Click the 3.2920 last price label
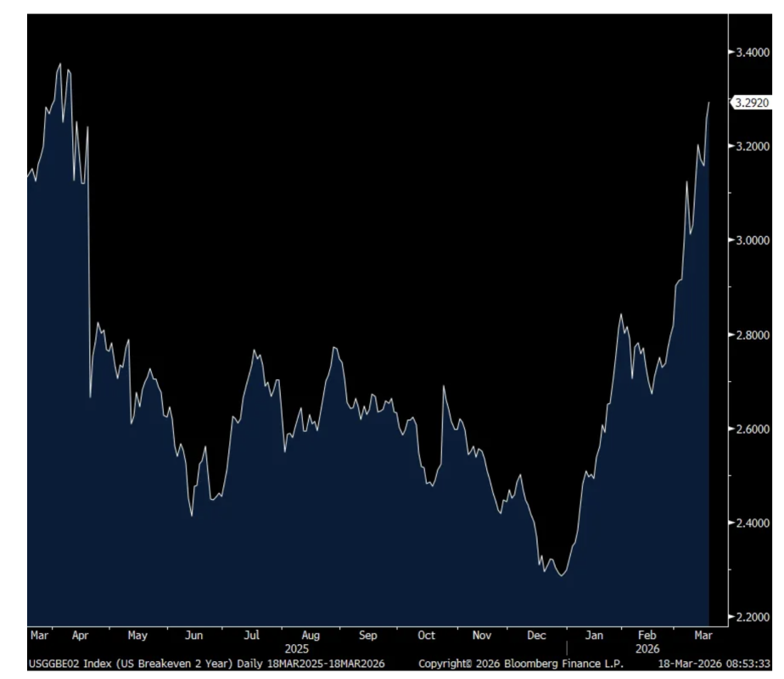This screenshot has width=784, height=679. (x=752, y=103)
